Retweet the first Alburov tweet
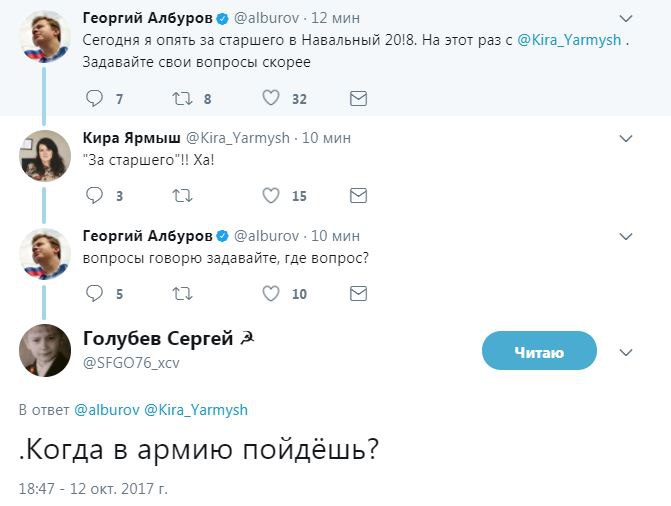Screen dimensions: 671x506 pyautogui.click(x=182, y=98)
